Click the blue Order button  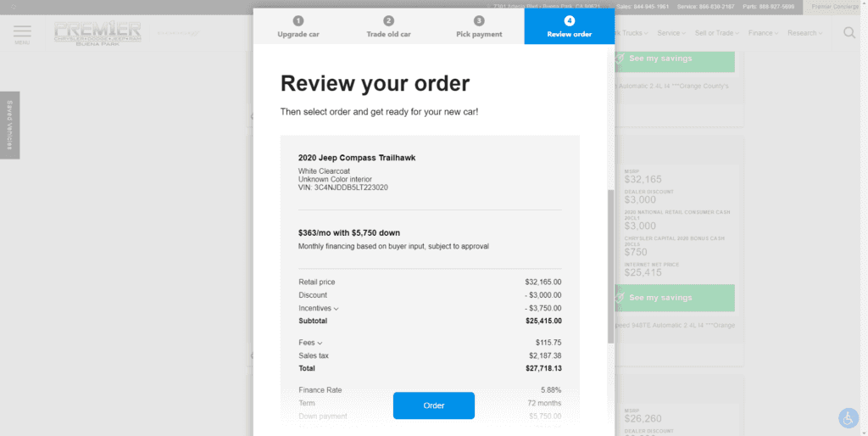433,405
